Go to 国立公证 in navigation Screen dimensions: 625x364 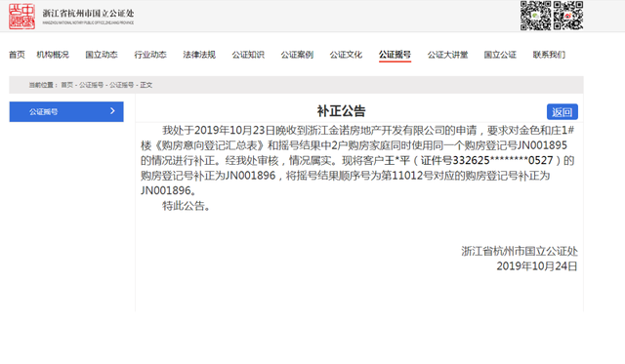click(x=500, y=55)
